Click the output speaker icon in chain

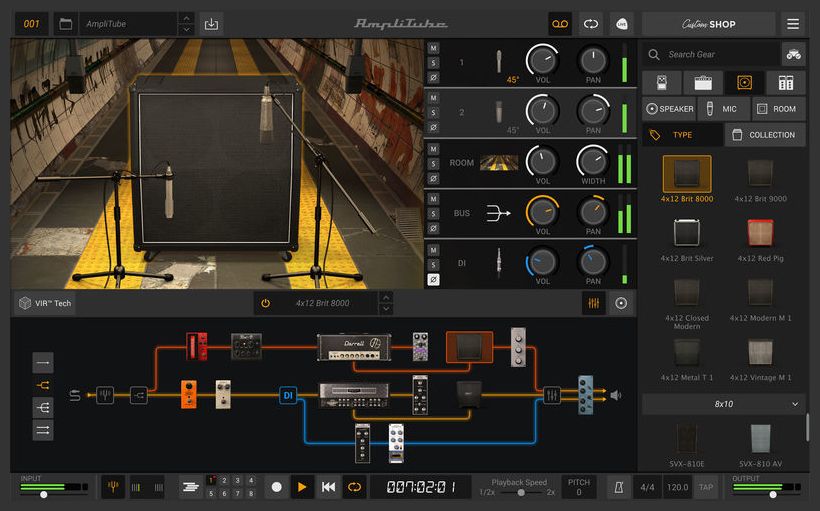pos(616,395)
